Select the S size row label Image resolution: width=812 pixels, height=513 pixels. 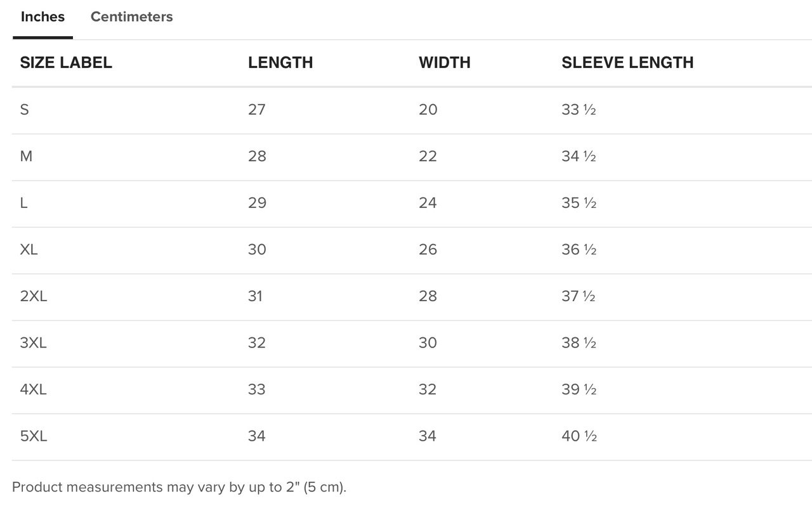(24, 110)
